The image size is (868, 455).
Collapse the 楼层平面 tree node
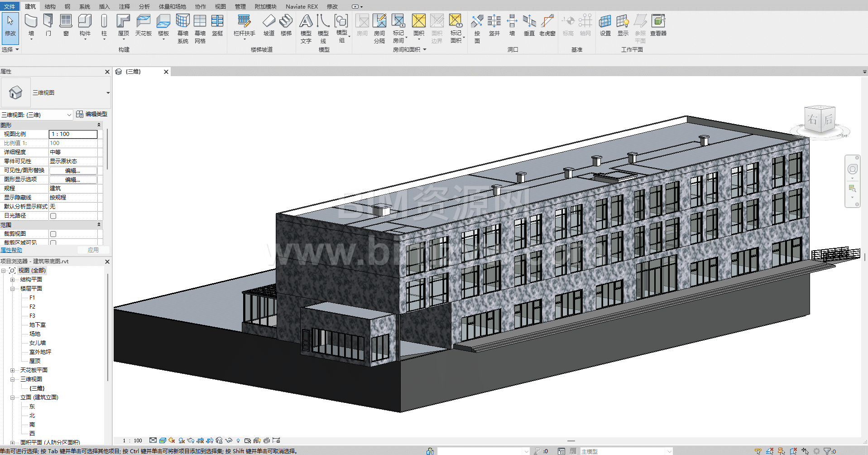click(13, 289)
